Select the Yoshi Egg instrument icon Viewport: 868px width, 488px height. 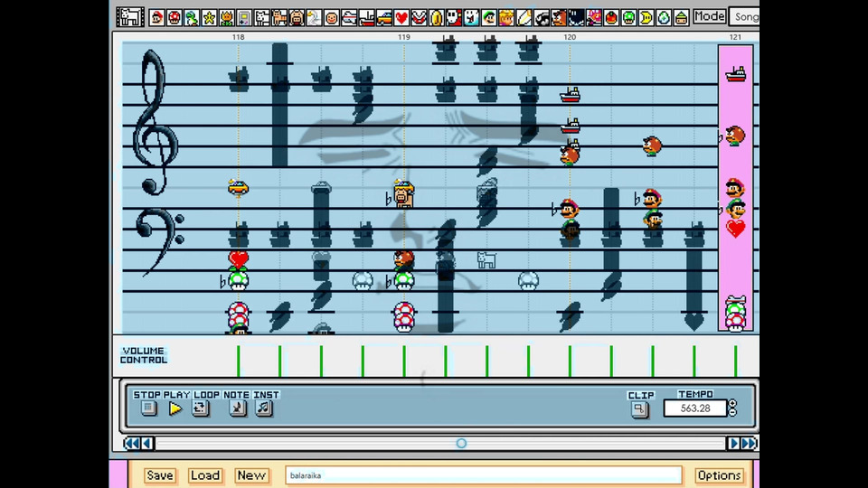664,18
